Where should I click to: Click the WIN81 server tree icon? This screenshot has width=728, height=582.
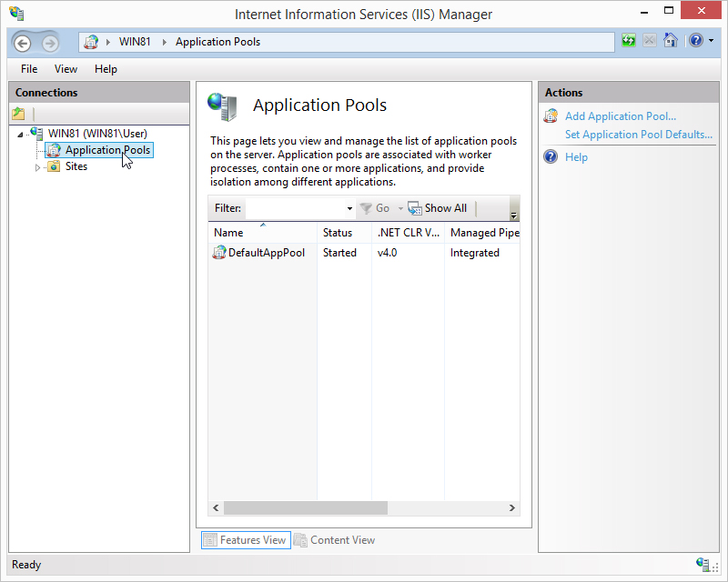37,133
